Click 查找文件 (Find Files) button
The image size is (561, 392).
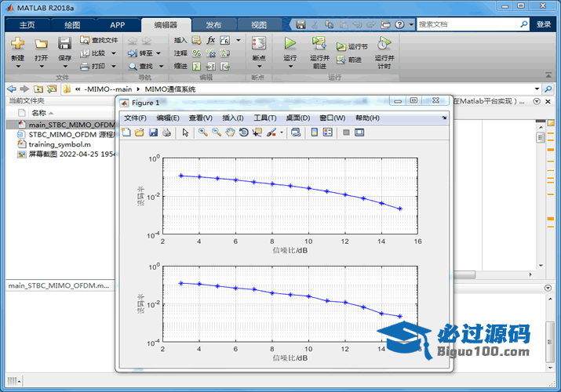click(100, 40)
